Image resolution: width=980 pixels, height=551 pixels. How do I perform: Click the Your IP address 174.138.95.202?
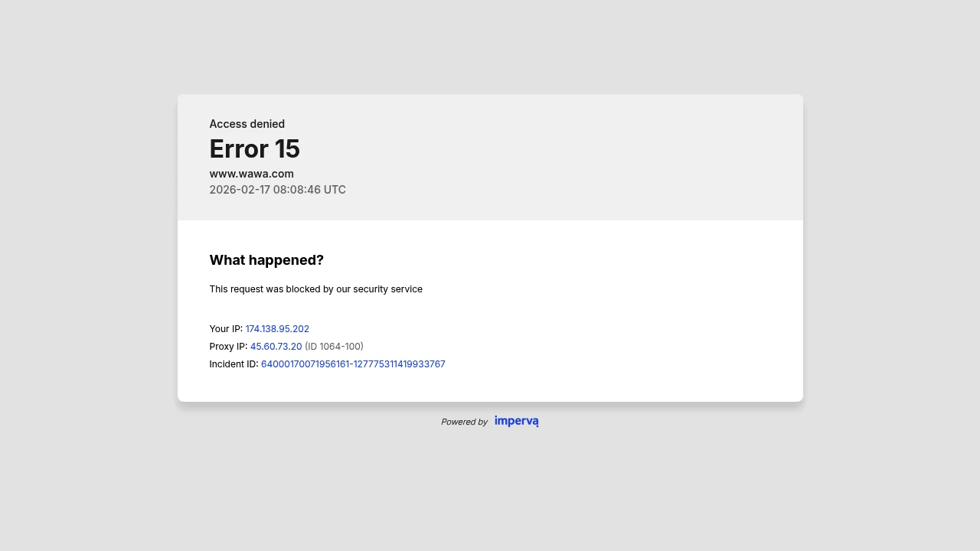277,329
